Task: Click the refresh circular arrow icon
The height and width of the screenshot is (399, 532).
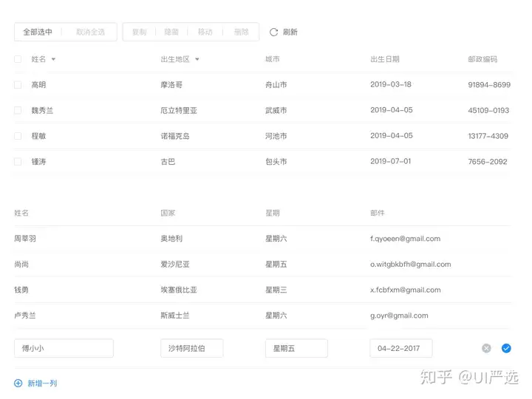Action: [x=273, y=33]
